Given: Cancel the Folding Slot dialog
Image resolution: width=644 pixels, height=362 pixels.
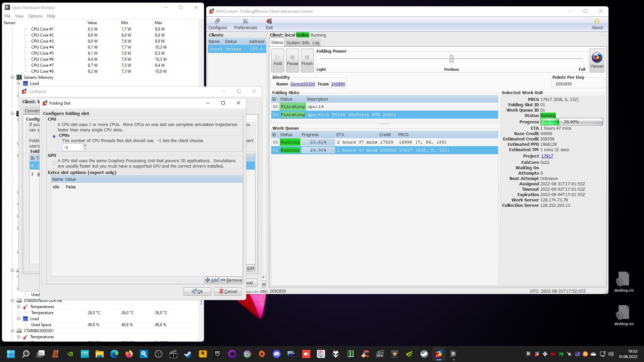Looking at the screenshot, I should click(228, 291).
